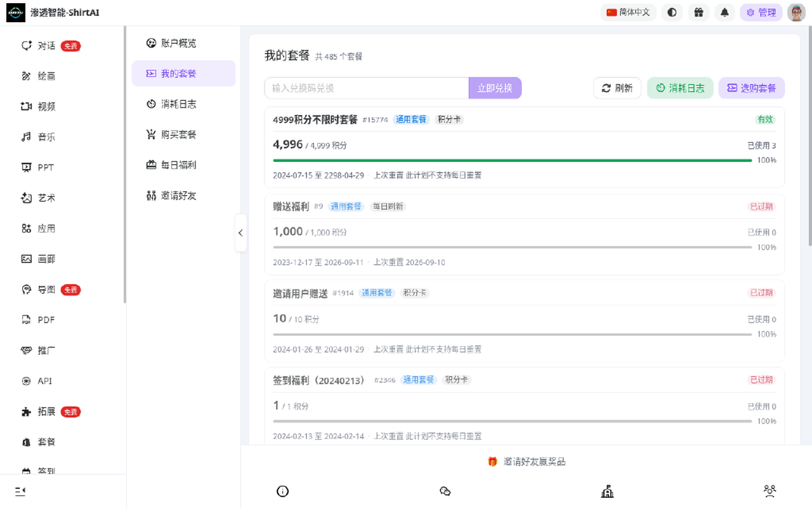812x508 pixels.
Task: Select the 艺术 art sidebar icon
Action: point(27,198)
